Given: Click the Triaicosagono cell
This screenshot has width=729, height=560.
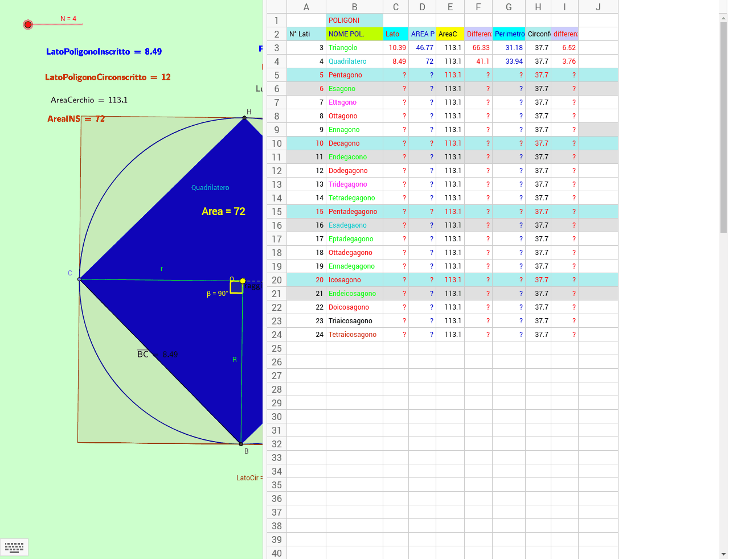Looking at the screenshot, I should (355, 321).
